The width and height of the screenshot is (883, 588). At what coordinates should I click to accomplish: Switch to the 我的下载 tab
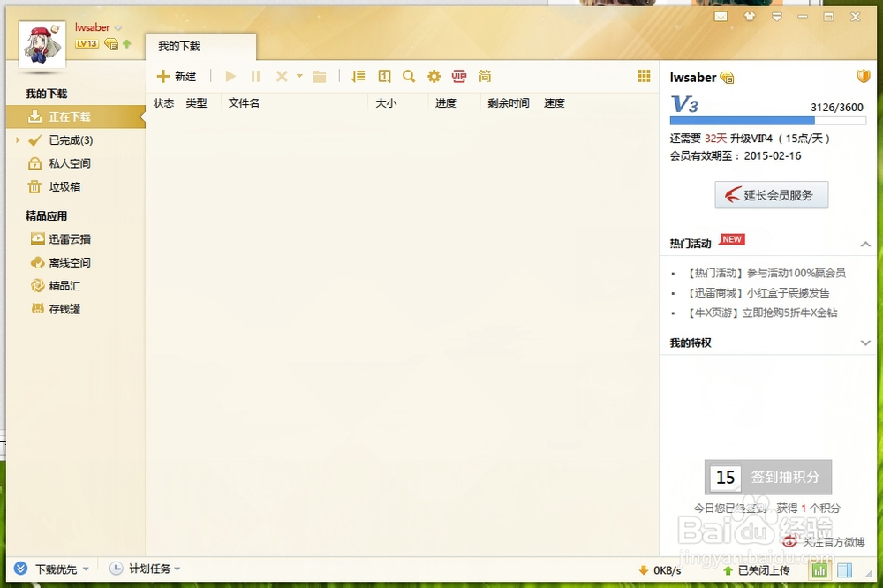pos(200,46)
